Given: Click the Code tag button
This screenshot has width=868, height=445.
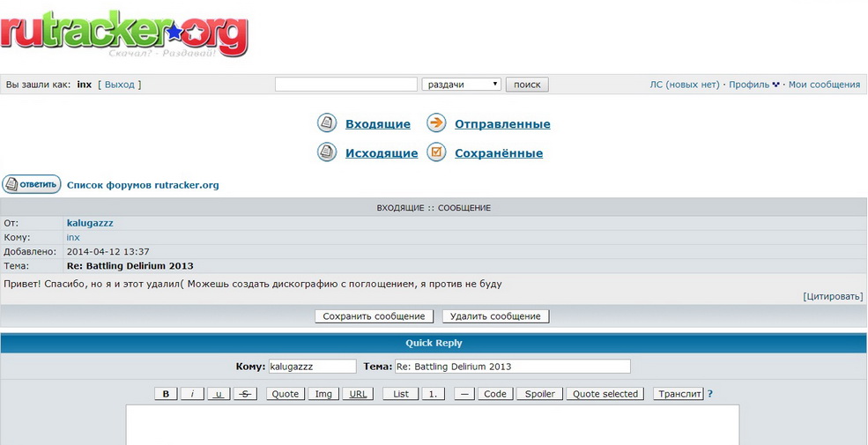Looking at the screenshot, I should coord(495,394).
